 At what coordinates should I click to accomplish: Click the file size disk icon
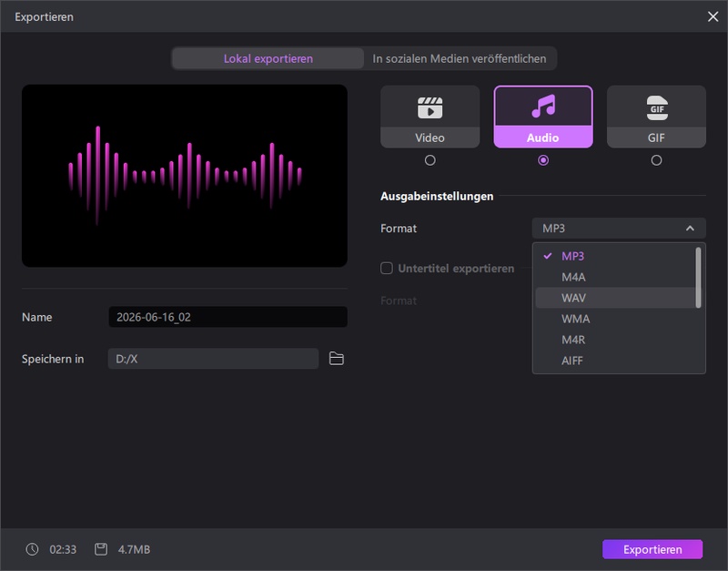(101, 549)
